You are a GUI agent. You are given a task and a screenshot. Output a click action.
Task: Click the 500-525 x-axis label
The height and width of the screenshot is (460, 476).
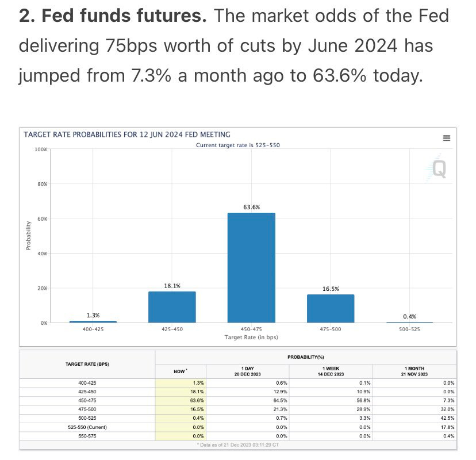pyautogui.click(x=410, y=330)
